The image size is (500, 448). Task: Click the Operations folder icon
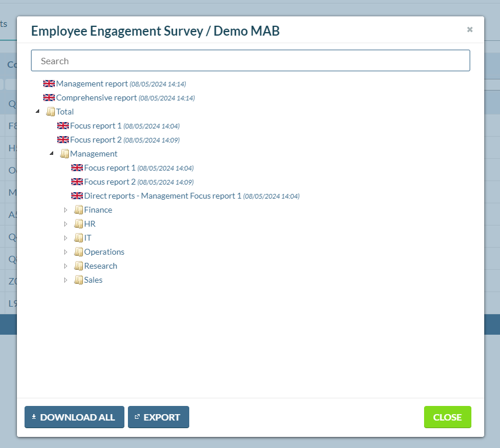[x=79, y=252]
